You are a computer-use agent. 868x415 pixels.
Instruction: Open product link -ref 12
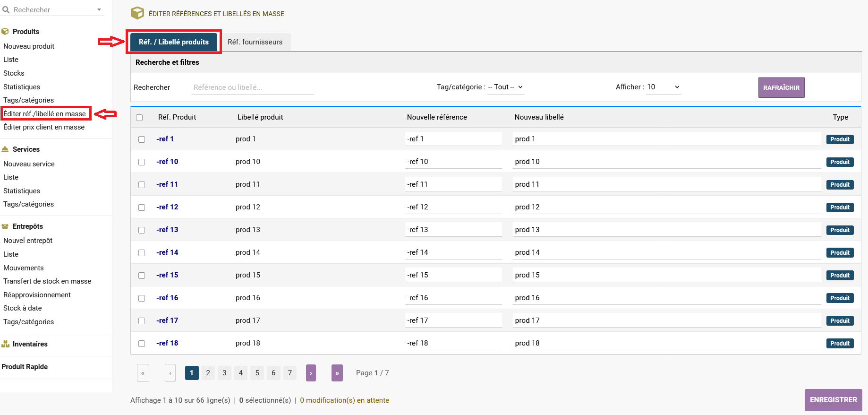[x=167, y=207]
